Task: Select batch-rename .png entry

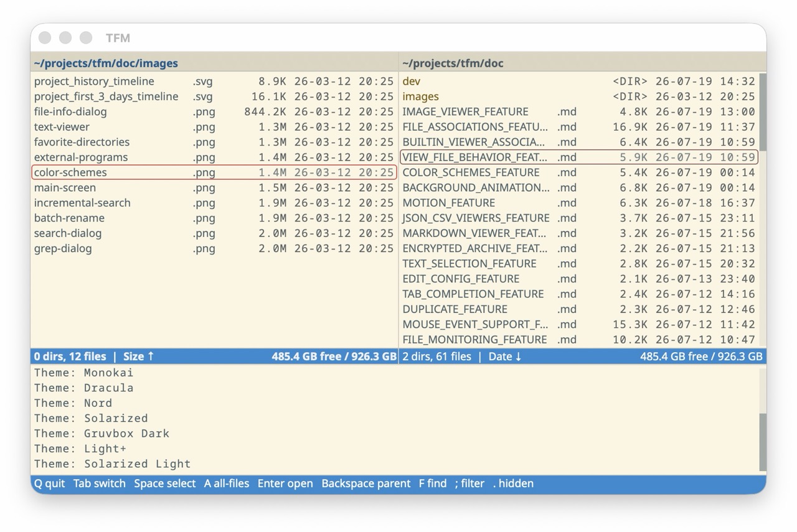Action: coord(214,218)
